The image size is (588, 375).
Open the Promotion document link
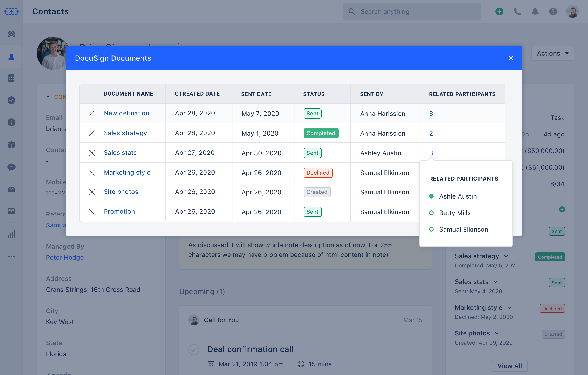click(x=119, y=212)
